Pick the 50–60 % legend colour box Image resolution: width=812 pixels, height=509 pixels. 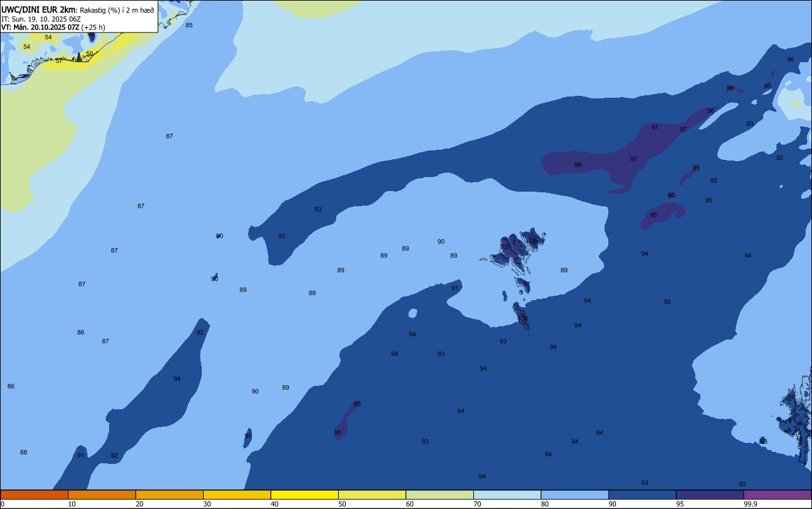click(372, 494)
